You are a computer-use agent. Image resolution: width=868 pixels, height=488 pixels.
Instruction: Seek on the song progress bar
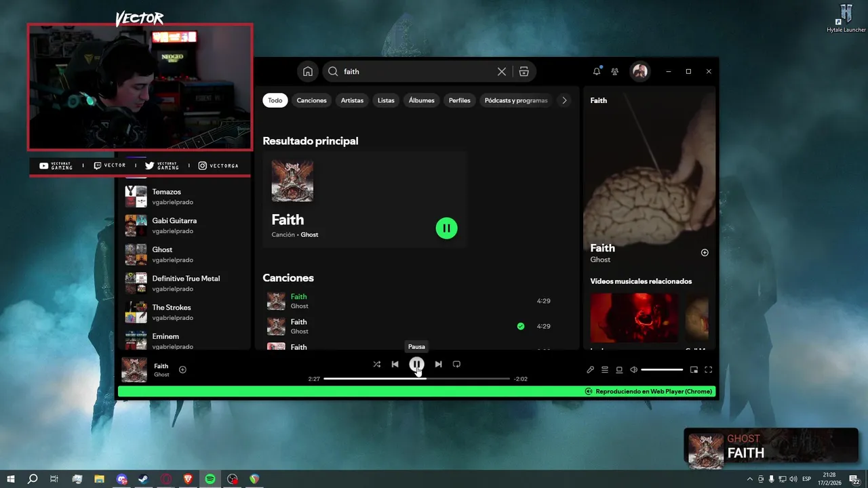pos(416,378)
